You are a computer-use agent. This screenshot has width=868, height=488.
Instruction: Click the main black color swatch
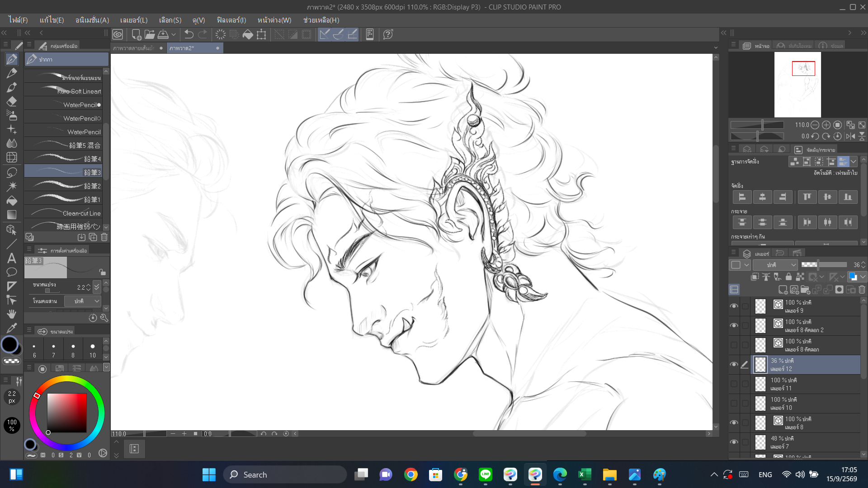tap(9, 344)
